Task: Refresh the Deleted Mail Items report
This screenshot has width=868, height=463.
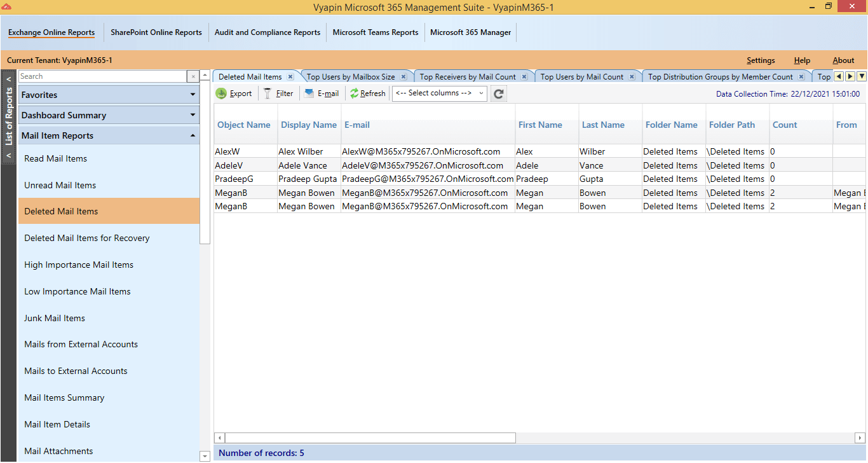Action: (x=367, y=93)
